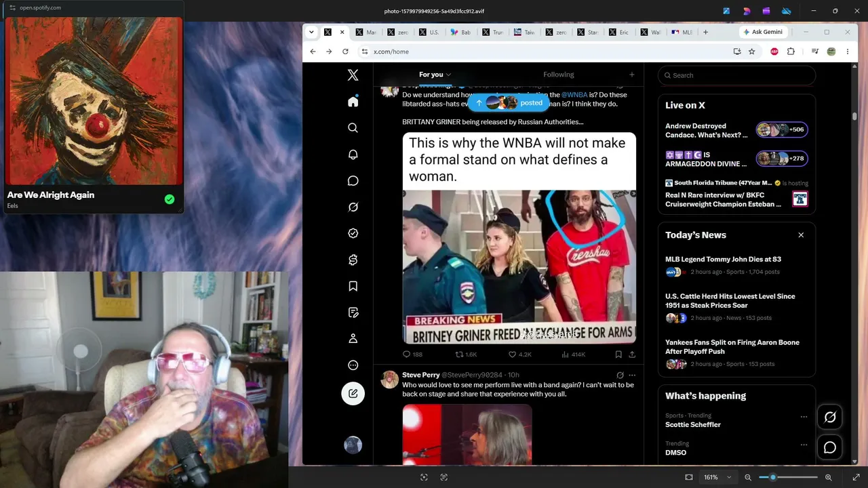Open more options on Steve Perry's post
The width and height of the screenshot is (868, 488).
tap(632, 375)
